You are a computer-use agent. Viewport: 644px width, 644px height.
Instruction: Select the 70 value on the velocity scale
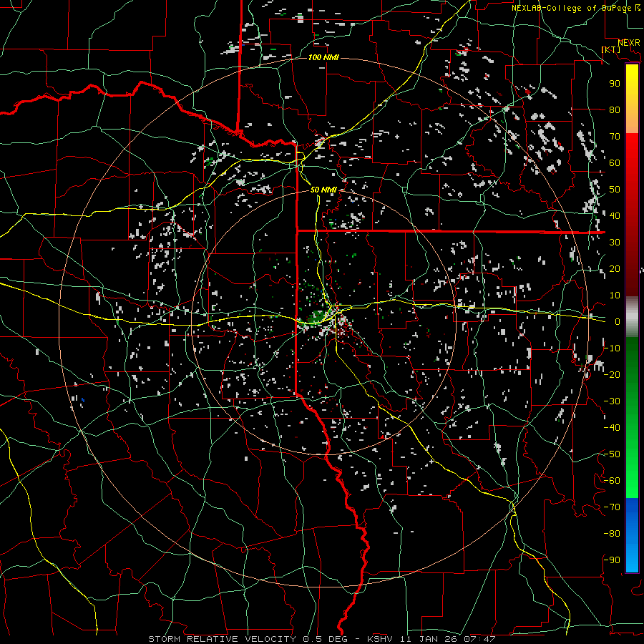click(x=615, y=137)
